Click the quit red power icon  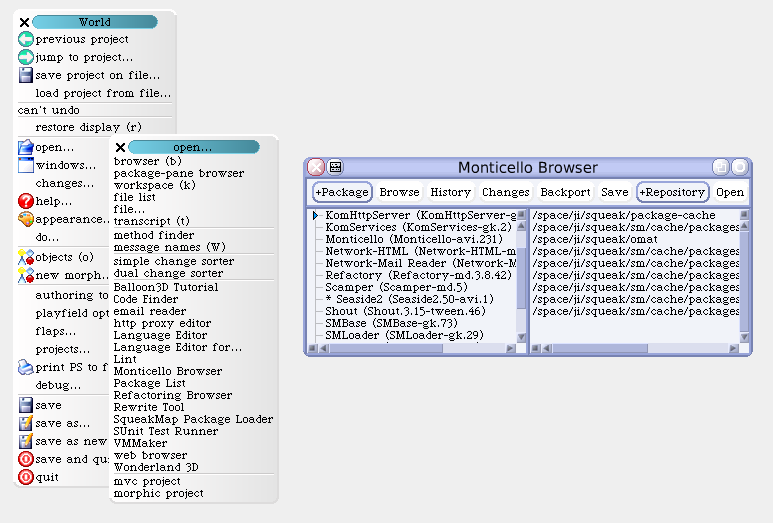click(x=26, y=477)
